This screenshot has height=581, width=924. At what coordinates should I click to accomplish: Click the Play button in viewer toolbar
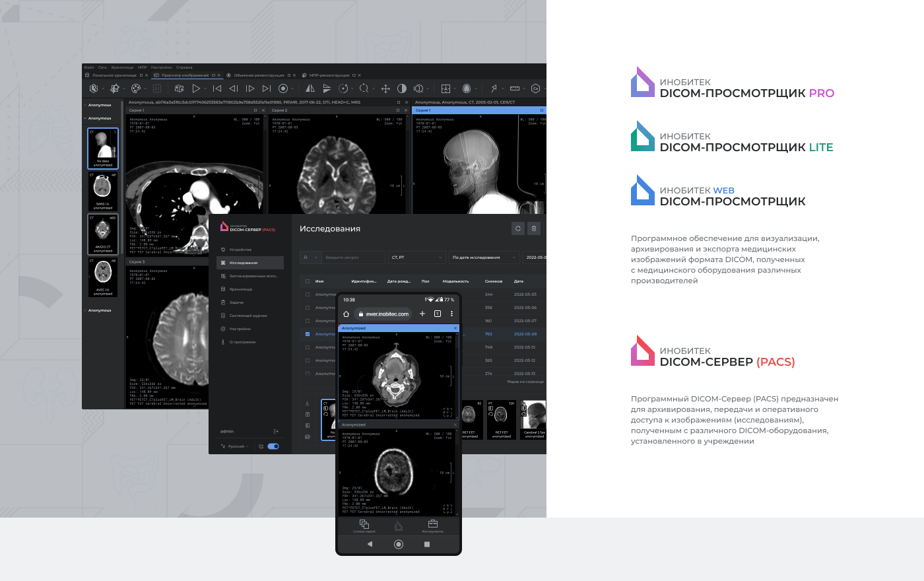196,88
